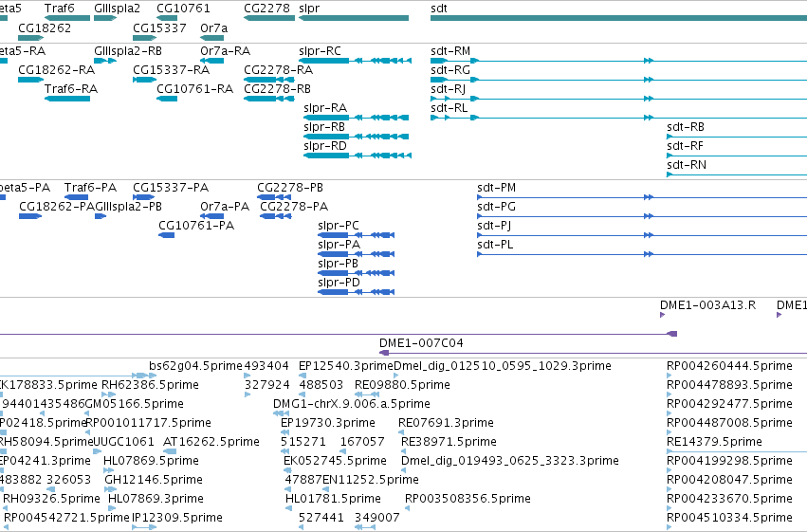Click the long sdt gene bar
Screen dimensions: 807x532
(618, 18)
